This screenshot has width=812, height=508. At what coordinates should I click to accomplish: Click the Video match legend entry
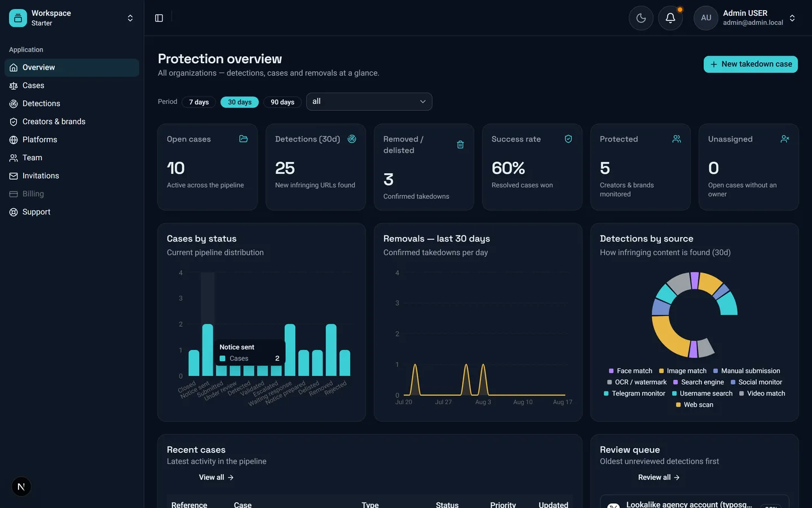tap(762, 393)
